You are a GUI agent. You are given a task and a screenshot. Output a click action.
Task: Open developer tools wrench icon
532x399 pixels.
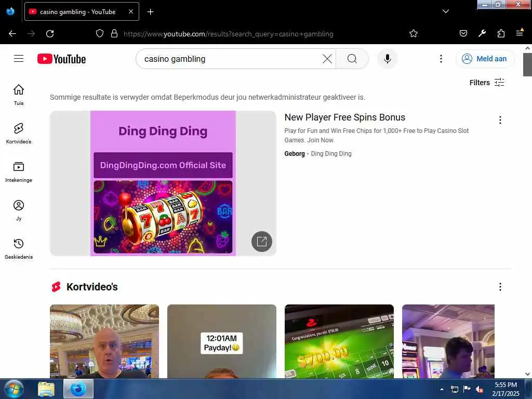coord(482,34)
